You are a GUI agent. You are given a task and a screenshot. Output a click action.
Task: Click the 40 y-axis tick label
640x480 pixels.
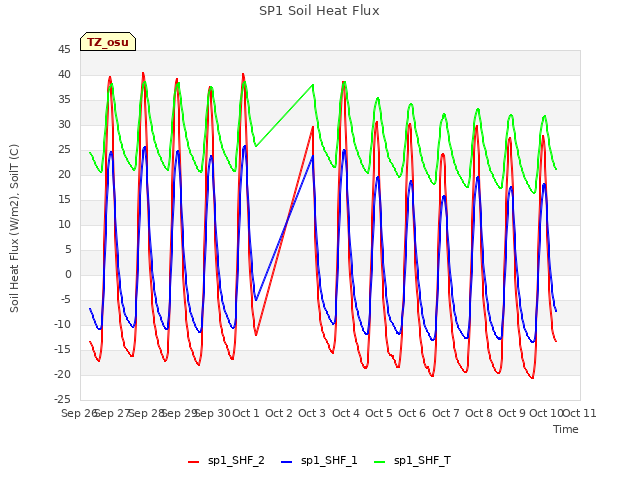coord(64,75)
